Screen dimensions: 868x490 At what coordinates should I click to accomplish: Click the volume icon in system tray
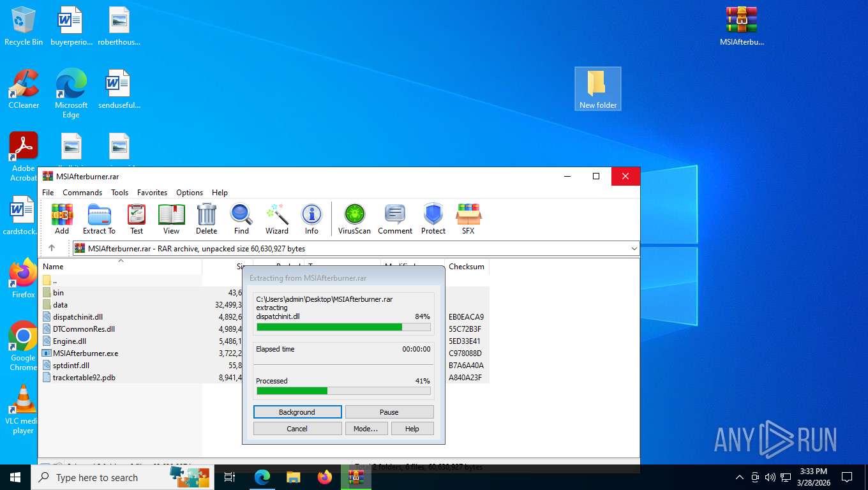[x=770, y=477]
